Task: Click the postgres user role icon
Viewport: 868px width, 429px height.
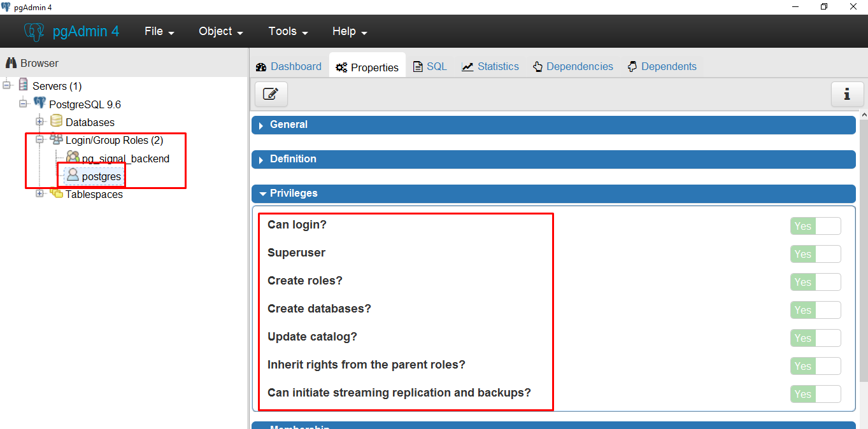Action: pyautogui.click(x=73, y=175)
